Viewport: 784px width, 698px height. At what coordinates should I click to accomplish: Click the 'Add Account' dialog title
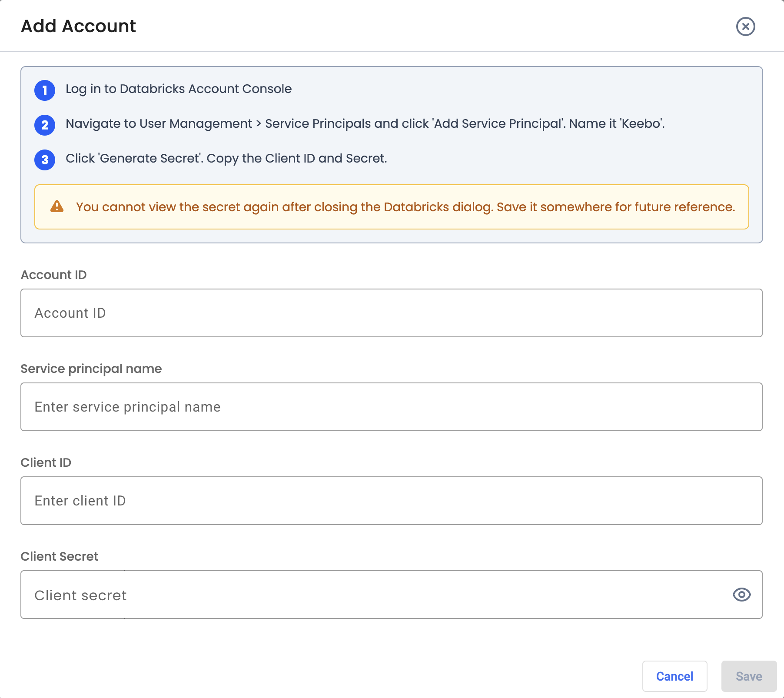[79, 26]
